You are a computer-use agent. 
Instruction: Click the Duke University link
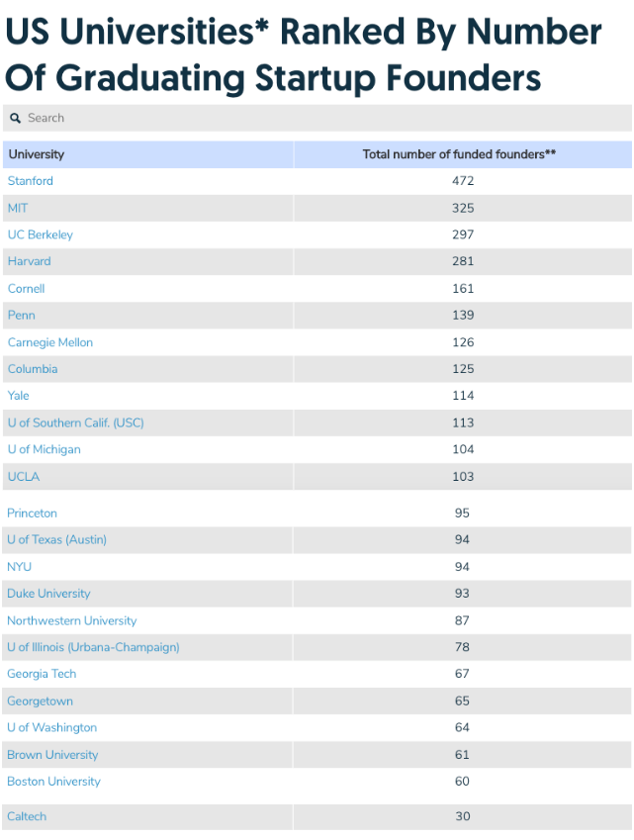click(48, 594)
